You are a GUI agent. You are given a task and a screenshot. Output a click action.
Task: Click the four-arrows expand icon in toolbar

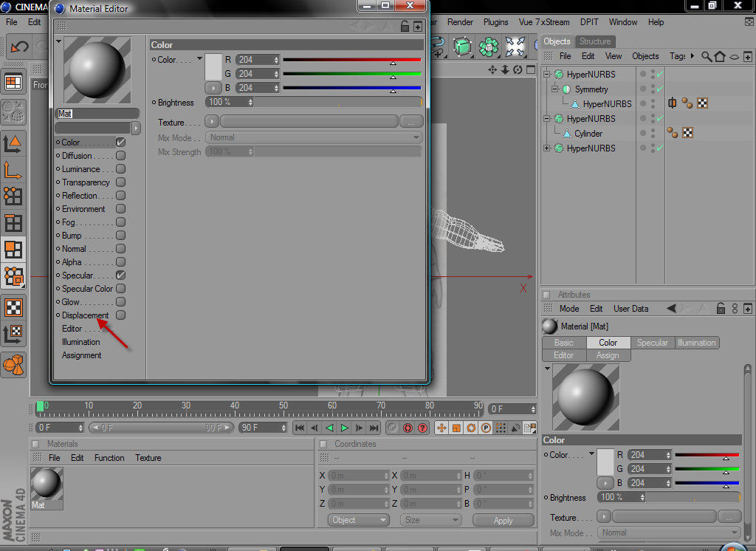[x=515, y=47]
